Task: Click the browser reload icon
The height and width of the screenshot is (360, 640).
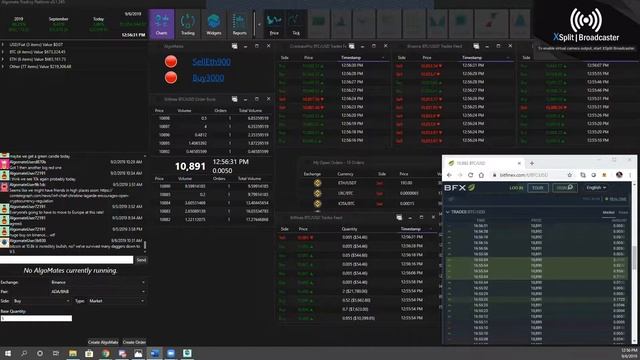Action: point(470,175)
